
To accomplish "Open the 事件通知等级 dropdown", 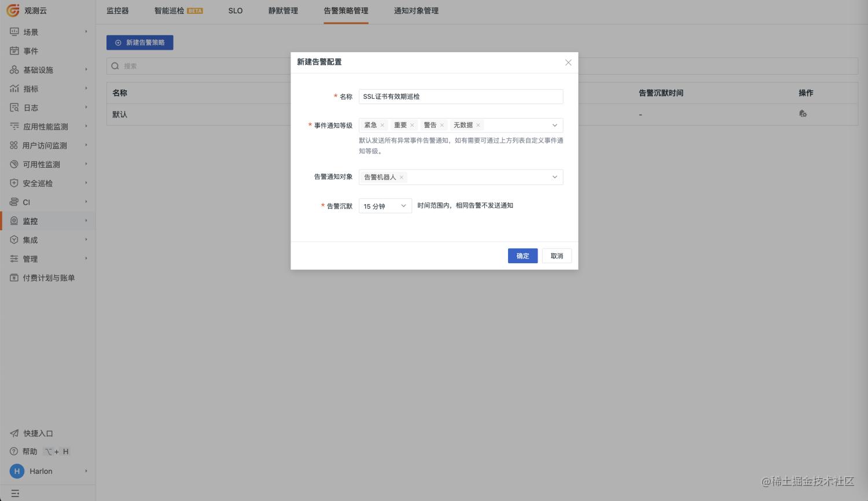I will tap(554, 125).
